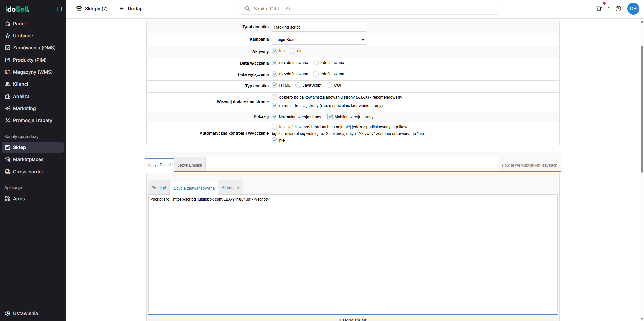The height and width of the screenshot is (321, 644).
Task: Switch to the Język English tab
Action: [x=190, y=165]
